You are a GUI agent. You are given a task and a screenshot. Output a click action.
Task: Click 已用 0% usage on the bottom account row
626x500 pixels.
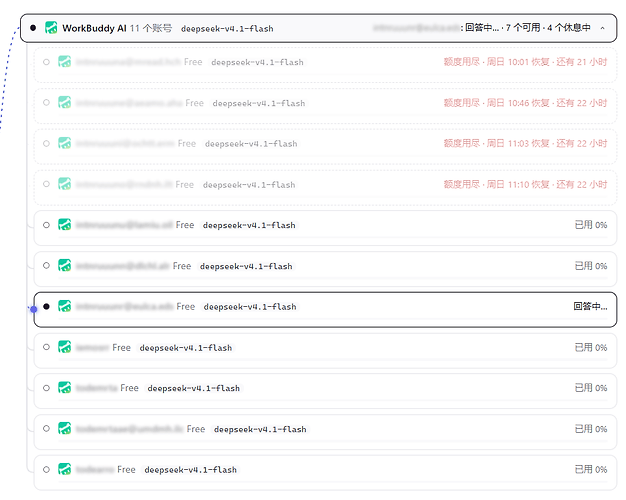click(591, 470)
